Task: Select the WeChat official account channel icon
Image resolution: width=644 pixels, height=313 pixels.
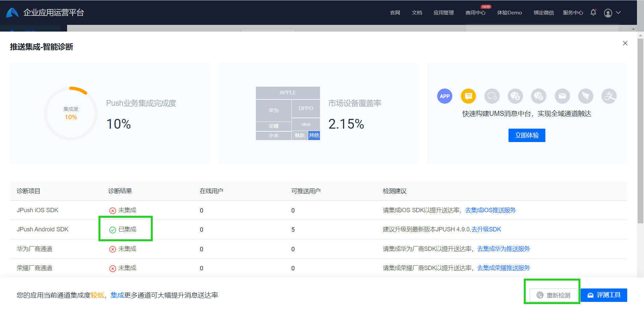Action: pyautogui.click(x=515, y=96)
